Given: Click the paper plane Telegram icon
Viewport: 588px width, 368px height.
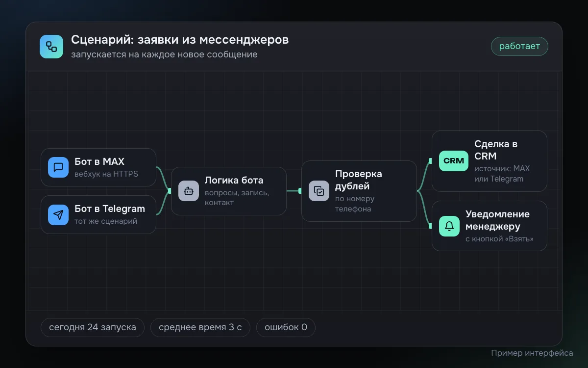Looking at the screenshot, I should point(58,214).
